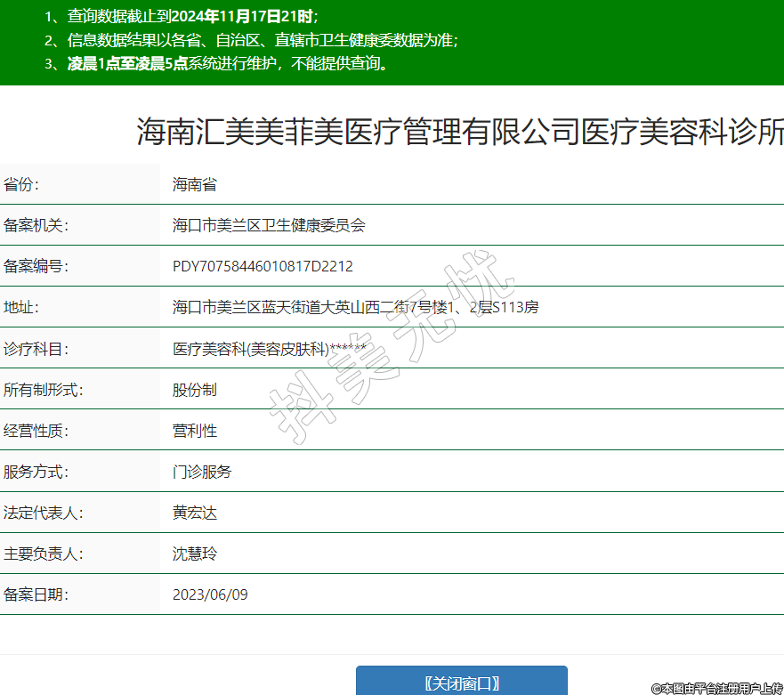Click the 备案编号 row label

[36, 267]
